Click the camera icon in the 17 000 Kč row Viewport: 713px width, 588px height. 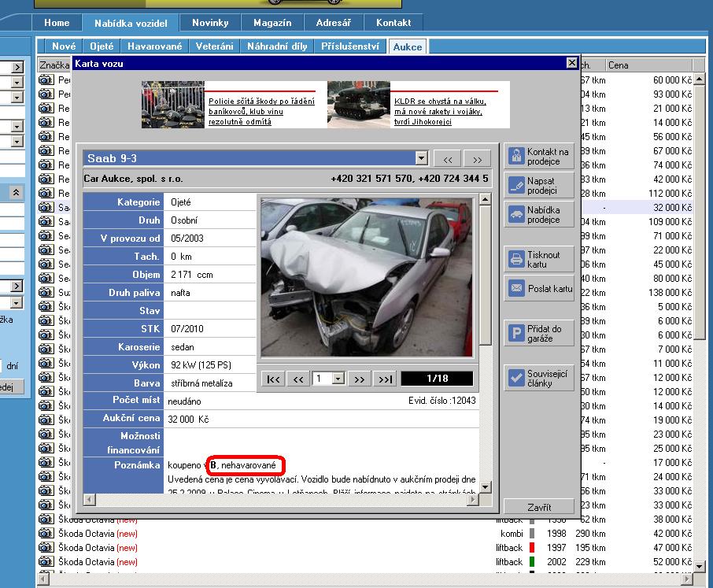tap(46, 463)
